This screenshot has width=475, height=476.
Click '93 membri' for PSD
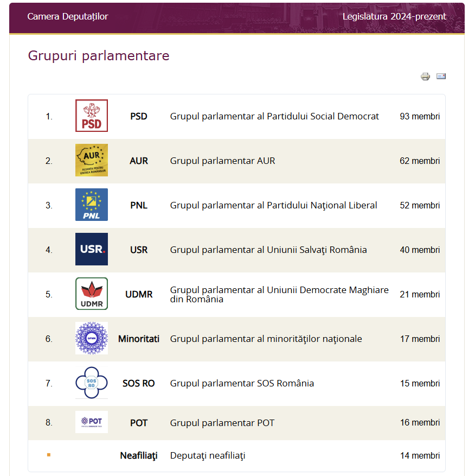(x=420, y=116)
